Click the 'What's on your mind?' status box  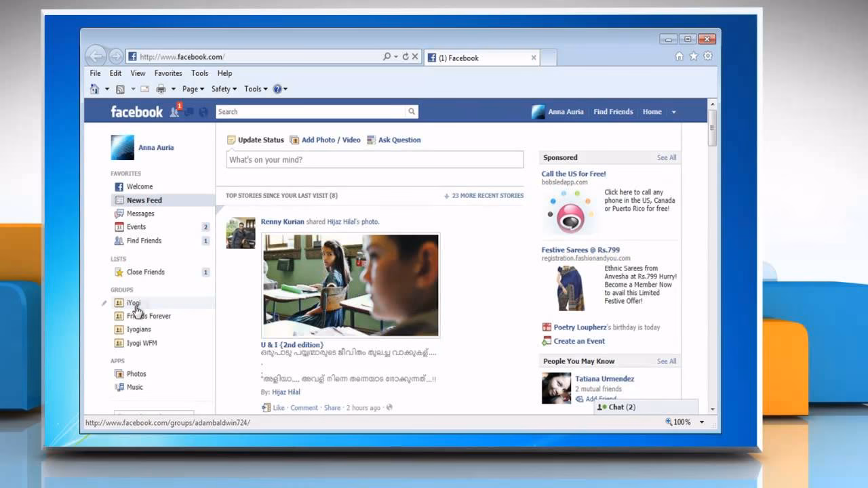point(375,160)
